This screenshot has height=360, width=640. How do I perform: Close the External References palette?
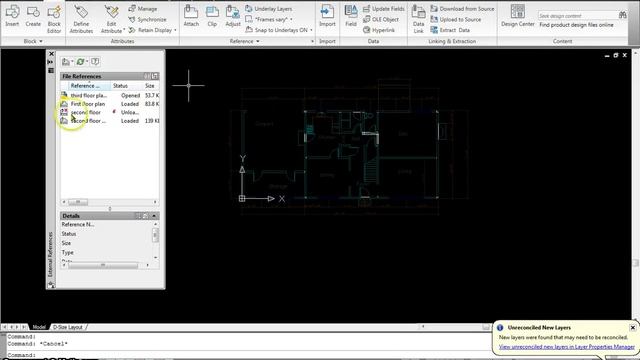[x=51, y=54]
